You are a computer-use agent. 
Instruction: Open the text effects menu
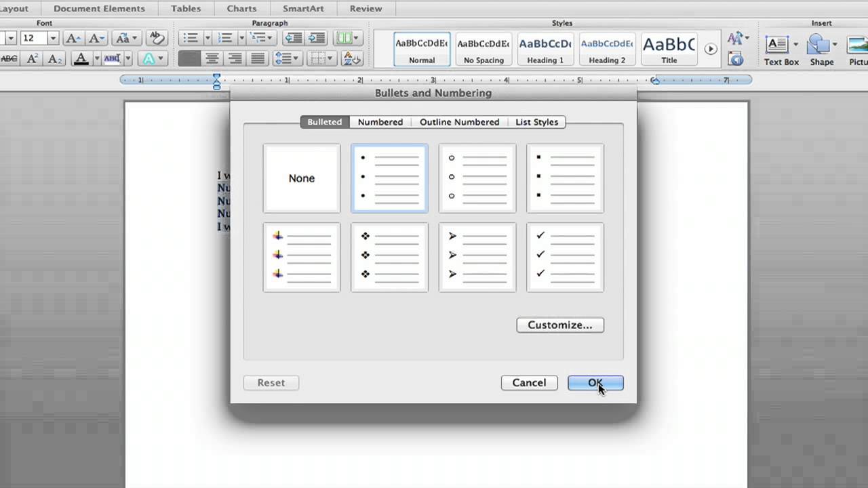pyautogui.click(x=153, y=59)
